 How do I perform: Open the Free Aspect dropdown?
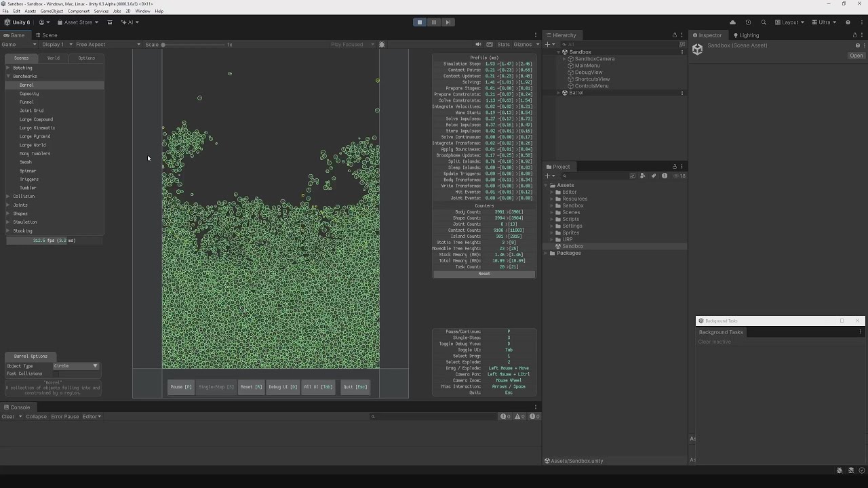coord(108,45)
